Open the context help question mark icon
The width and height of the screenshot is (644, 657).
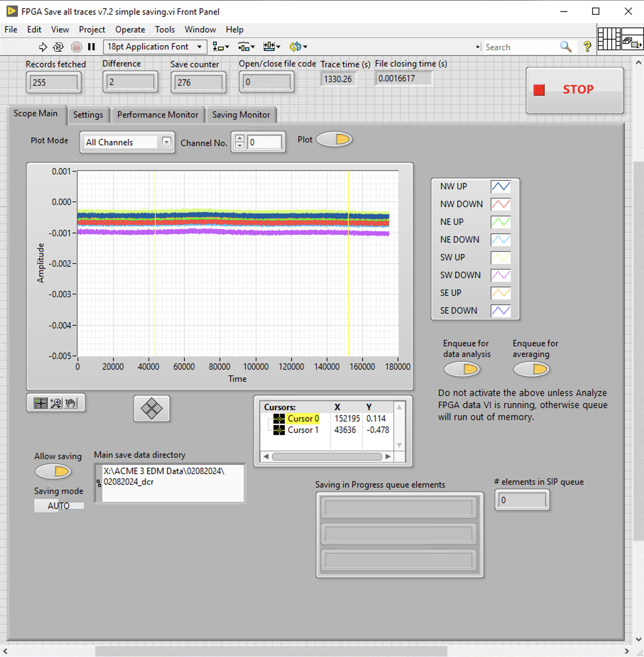coord(587,47)
